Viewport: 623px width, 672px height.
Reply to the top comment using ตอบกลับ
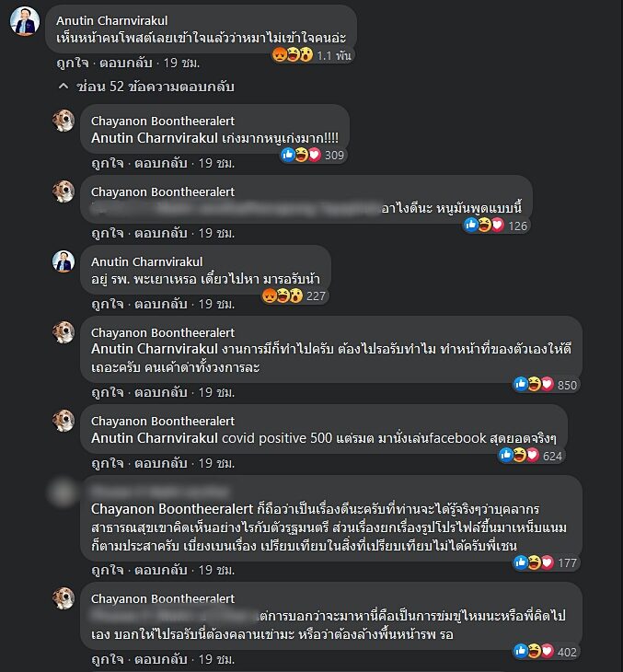click(x=125, y=63)
